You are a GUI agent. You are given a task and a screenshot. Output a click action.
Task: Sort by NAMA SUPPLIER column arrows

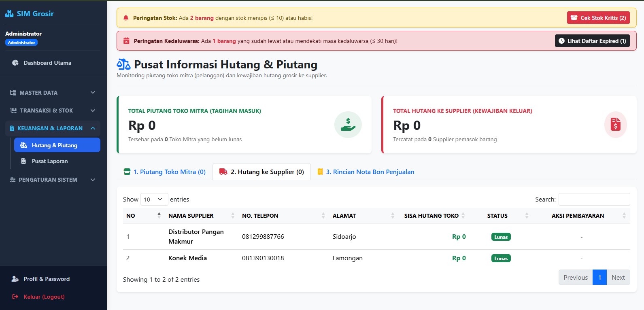pos(233,216)
